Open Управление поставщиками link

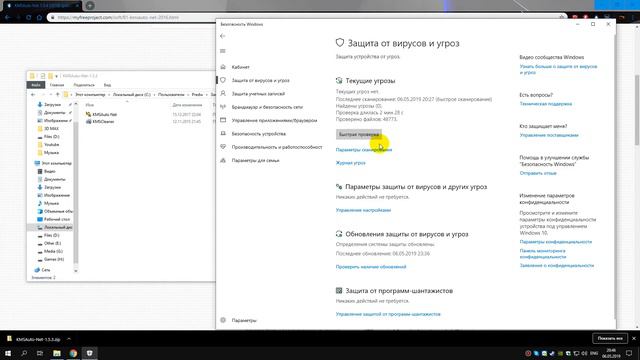tap(549, 135)
